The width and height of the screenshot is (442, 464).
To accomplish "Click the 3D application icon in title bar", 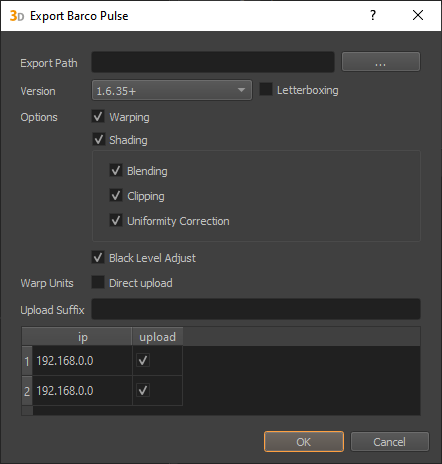I will (17, 16).
